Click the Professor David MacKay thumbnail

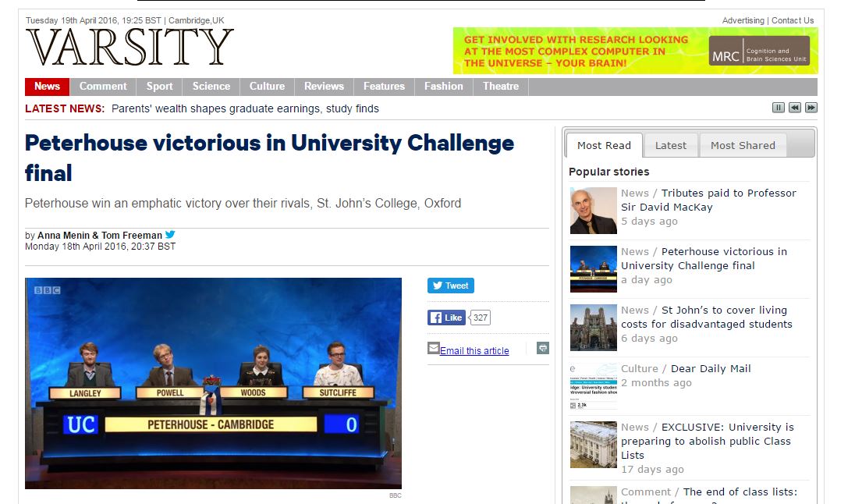(593, 211)
